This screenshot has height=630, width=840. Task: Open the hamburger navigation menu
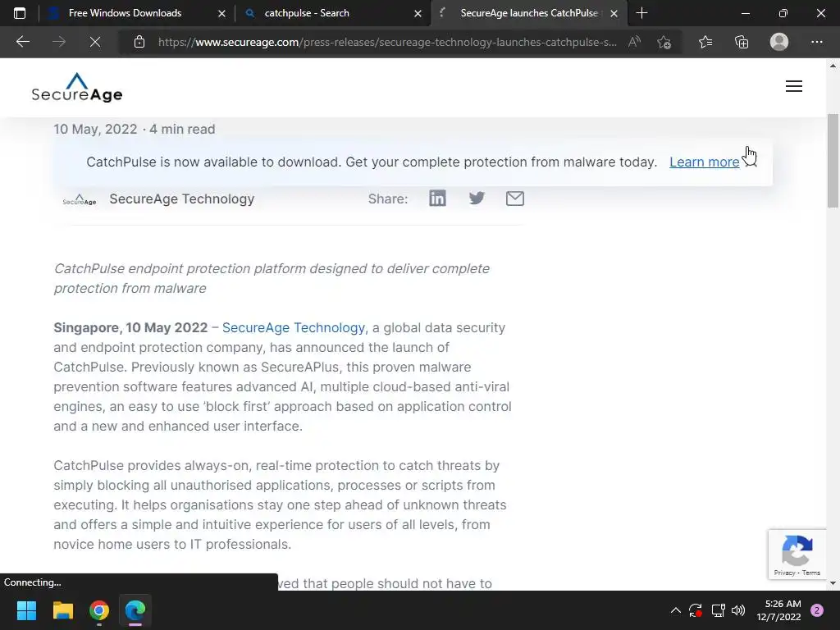pos(794,86)
